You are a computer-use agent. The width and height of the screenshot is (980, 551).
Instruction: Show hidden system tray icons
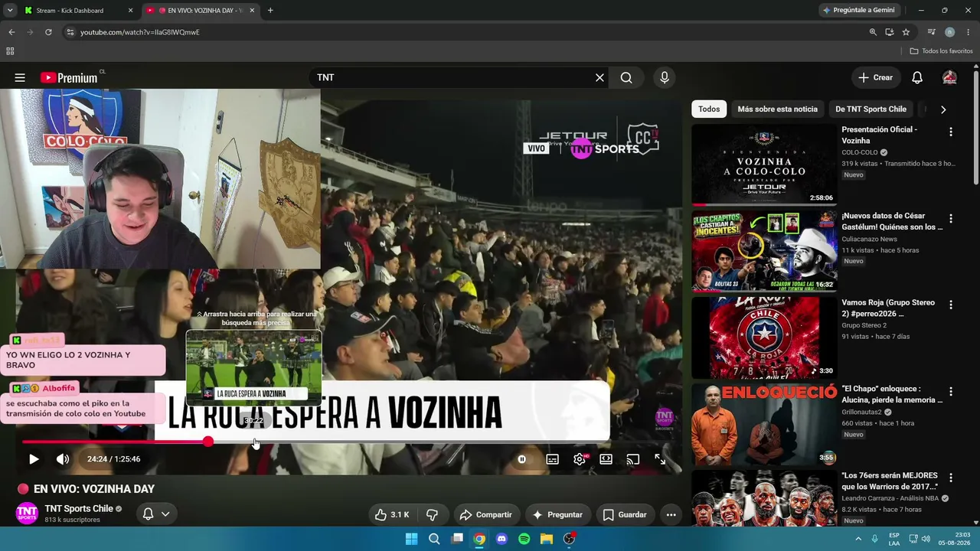[858, 539]
